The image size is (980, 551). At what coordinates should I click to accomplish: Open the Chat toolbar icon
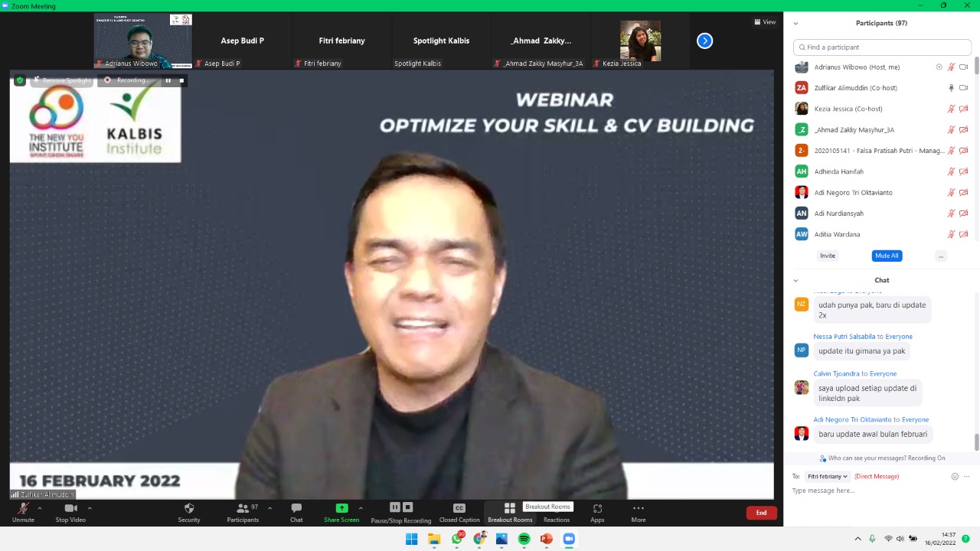click(x=296, y=509)
